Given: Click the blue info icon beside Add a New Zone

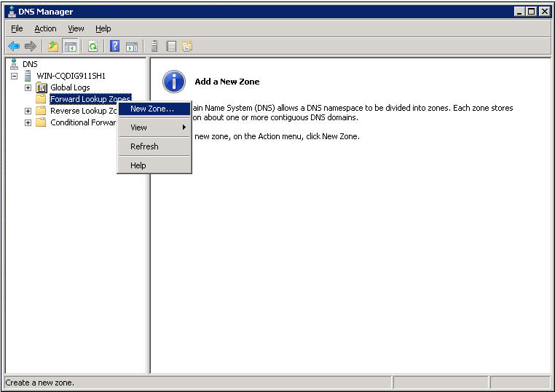Looking at the screenshot, I should (174, 82).
